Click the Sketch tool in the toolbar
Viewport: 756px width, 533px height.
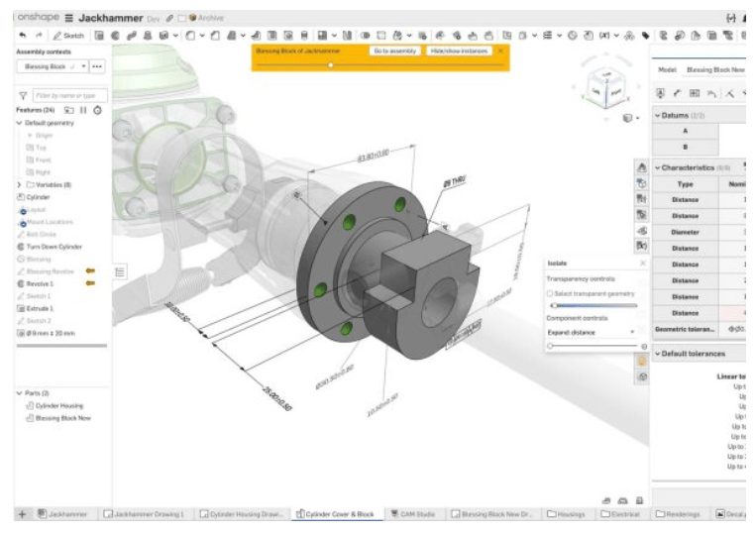(x=68, y=35)
